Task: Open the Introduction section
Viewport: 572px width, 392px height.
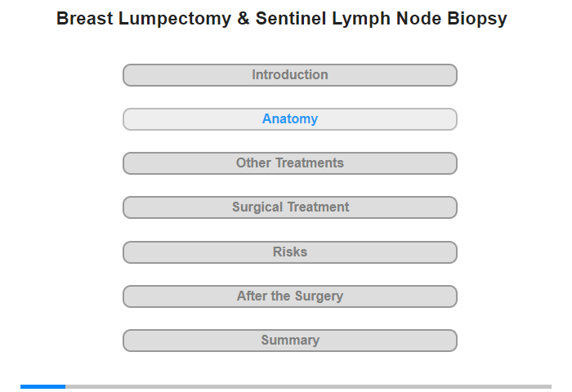Action: (289, 75)
